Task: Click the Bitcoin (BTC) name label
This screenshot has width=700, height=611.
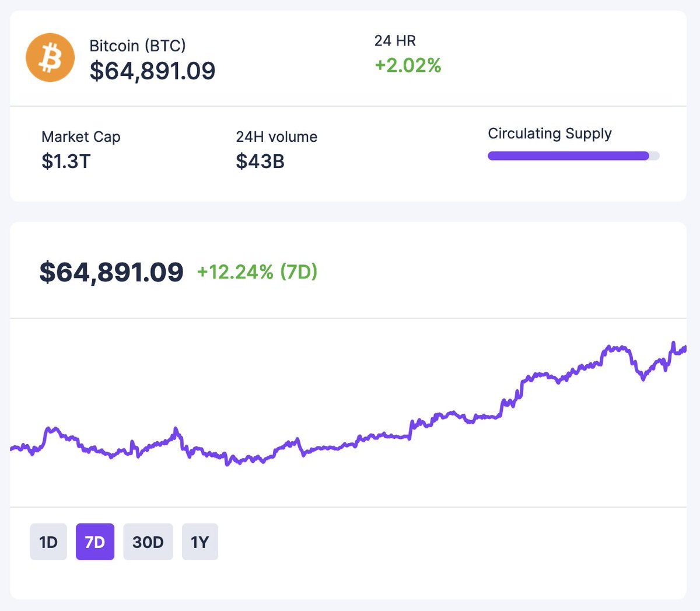Action: 138,46
